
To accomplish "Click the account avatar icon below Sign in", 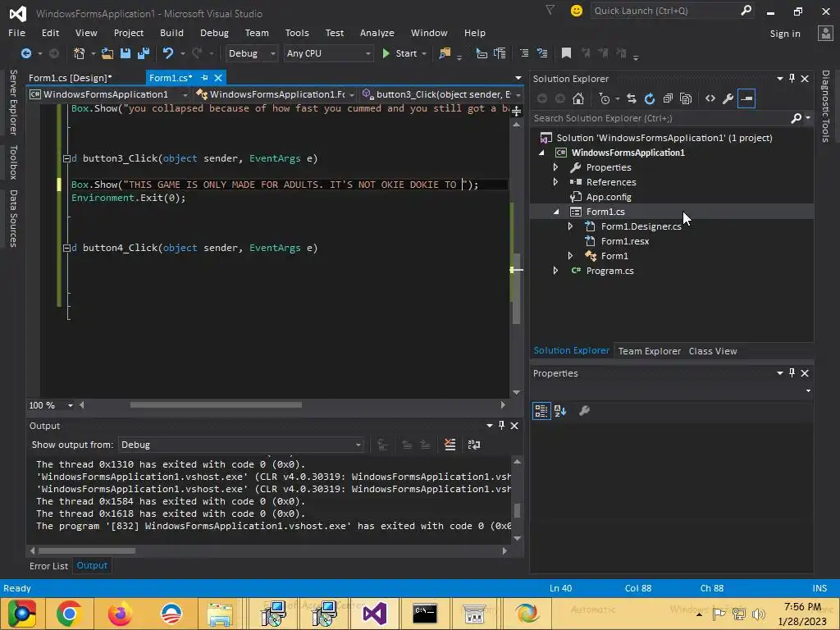I will pyautogui.click(x=825, y=33).
